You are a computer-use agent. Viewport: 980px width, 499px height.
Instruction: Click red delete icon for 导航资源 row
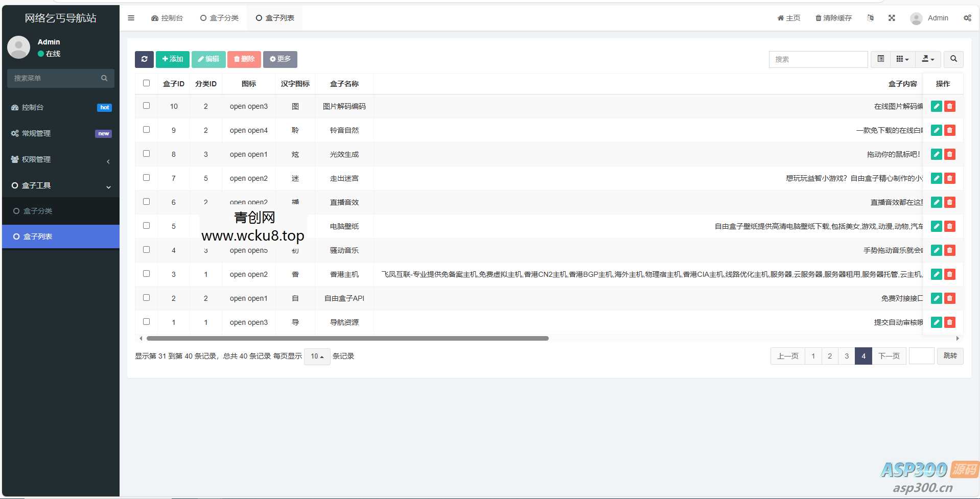950,322
